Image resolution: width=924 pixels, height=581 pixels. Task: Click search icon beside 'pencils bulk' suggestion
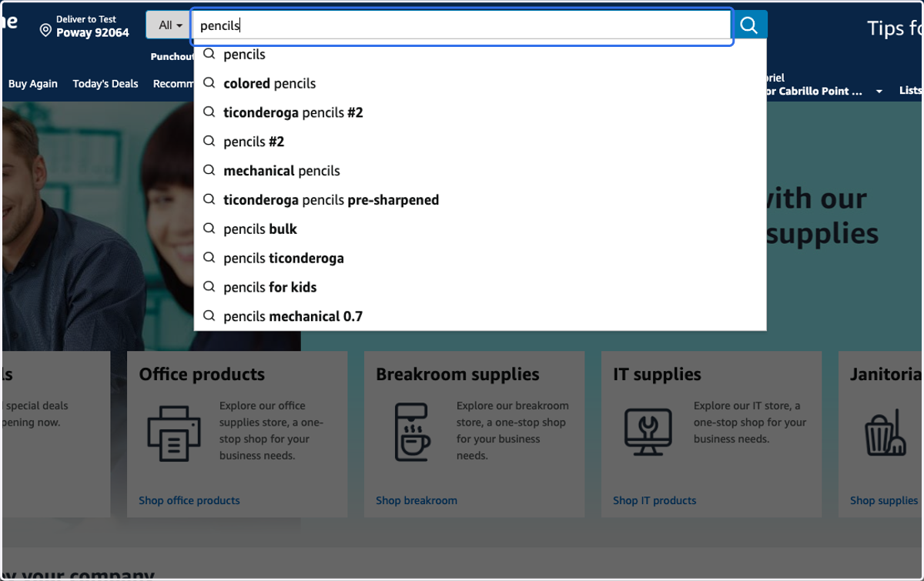pos(209,229)
